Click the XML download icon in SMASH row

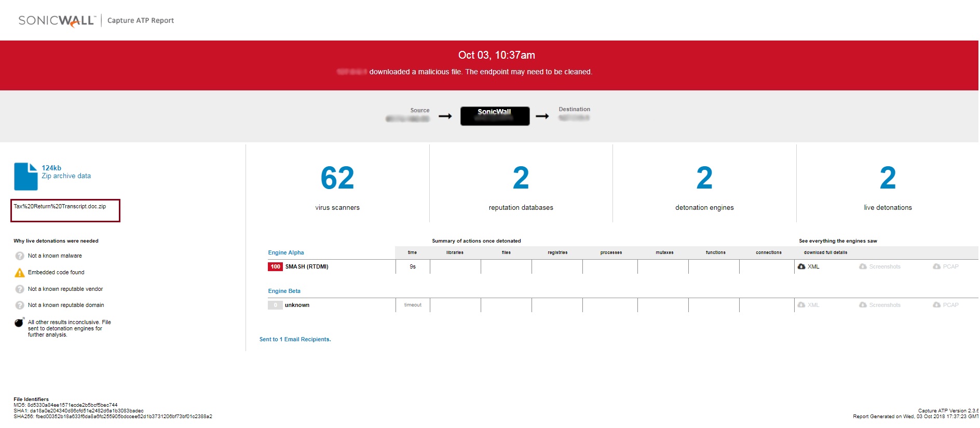(x=801, y=266)
